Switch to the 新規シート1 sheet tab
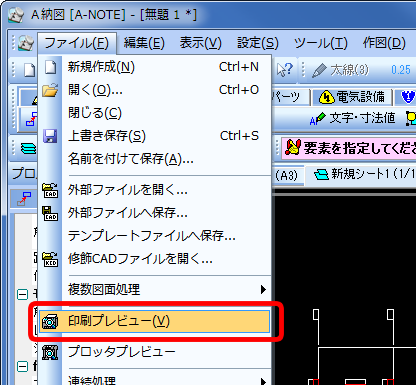Viewport: 416px width, 385px height. [363, 174]
